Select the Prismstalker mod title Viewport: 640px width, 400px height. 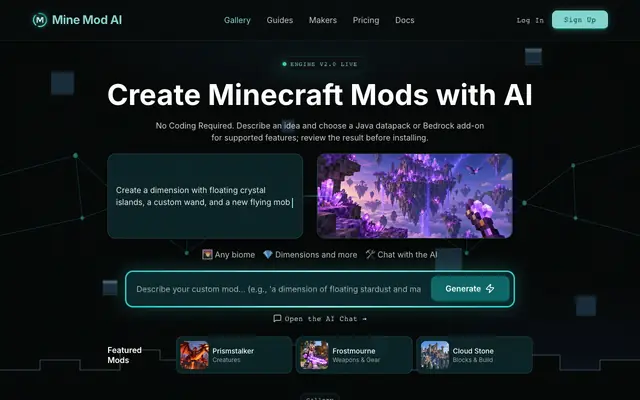point(233,351)
